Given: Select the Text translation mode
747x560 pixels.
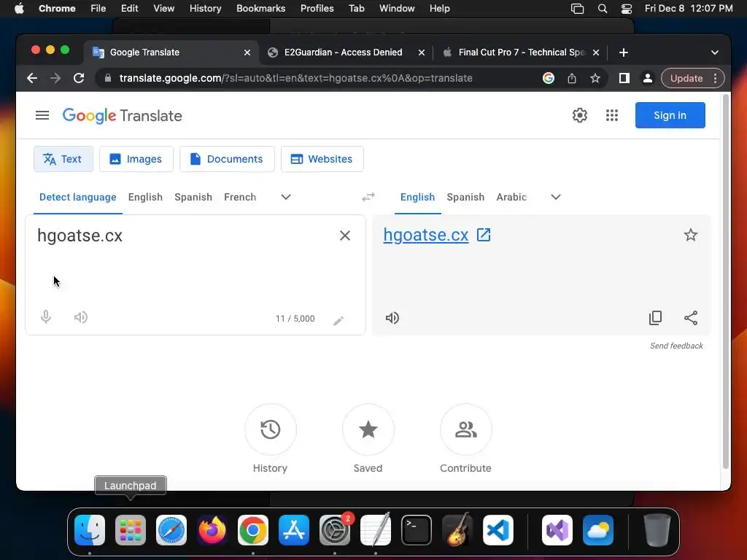Looking at the screenshot, I should tap(63, 159).
